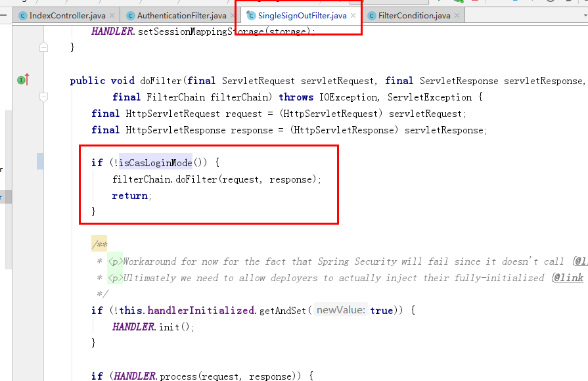This screenshot has width=588, height=381.
Task: Click the return keyword in the if block
Action: pos(129,196)
